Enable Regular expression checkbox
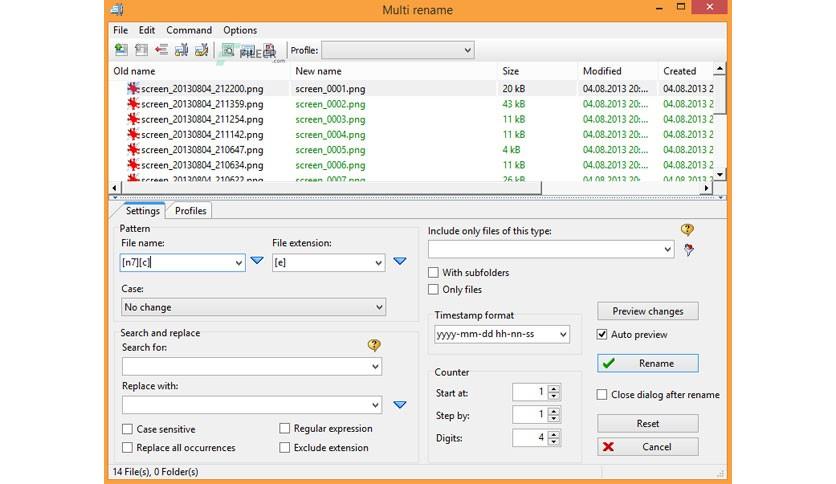Image resolution: width=836 pixels, height=484 pixels. pyautogui.click(x=285, y=429)
